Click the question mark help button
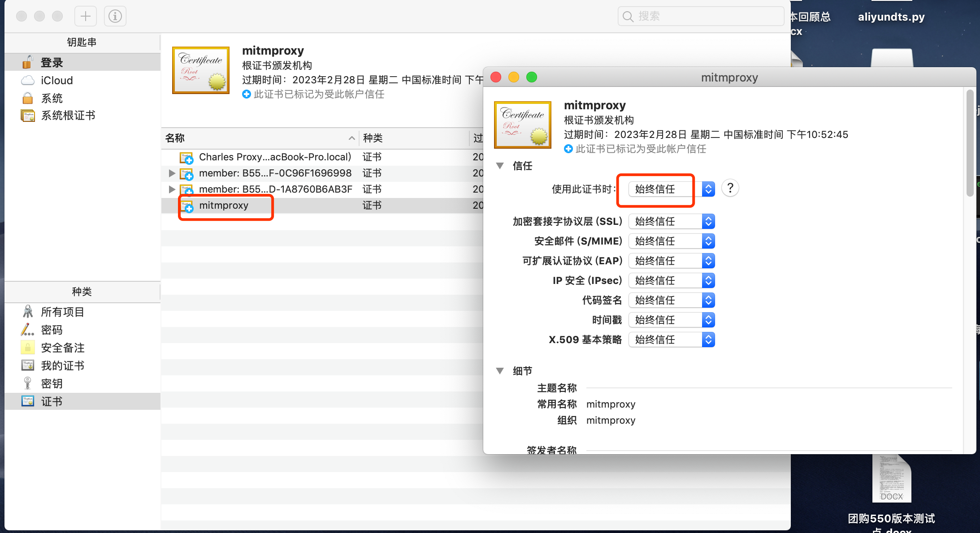 (730, 188)
